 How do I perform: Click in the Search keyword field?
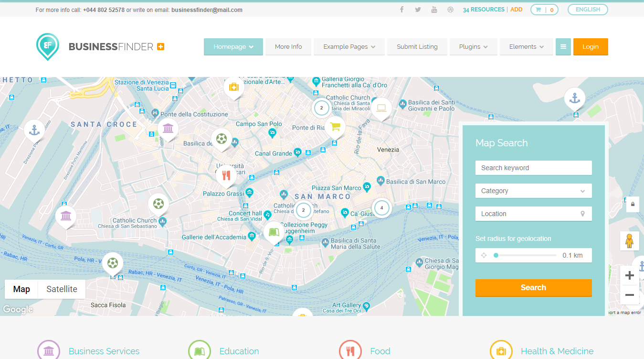pyautogui.click(x=533, y=168)
